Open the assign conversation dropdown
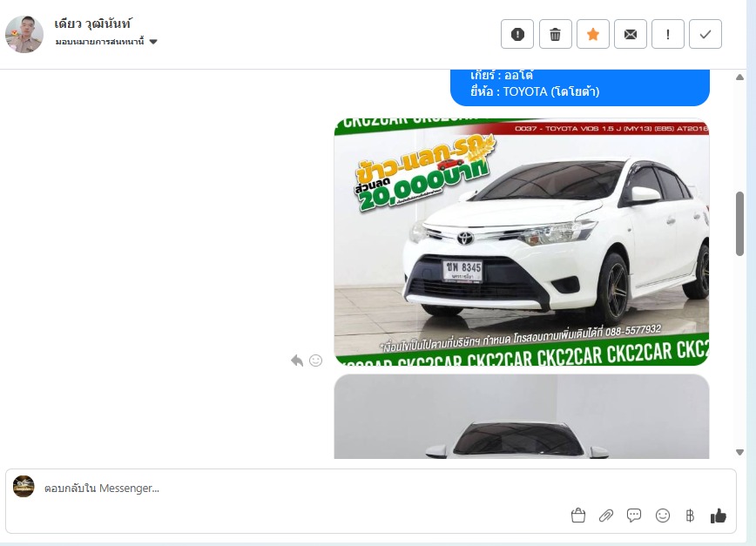Screen dimensions: 756x546 point(99,42)
